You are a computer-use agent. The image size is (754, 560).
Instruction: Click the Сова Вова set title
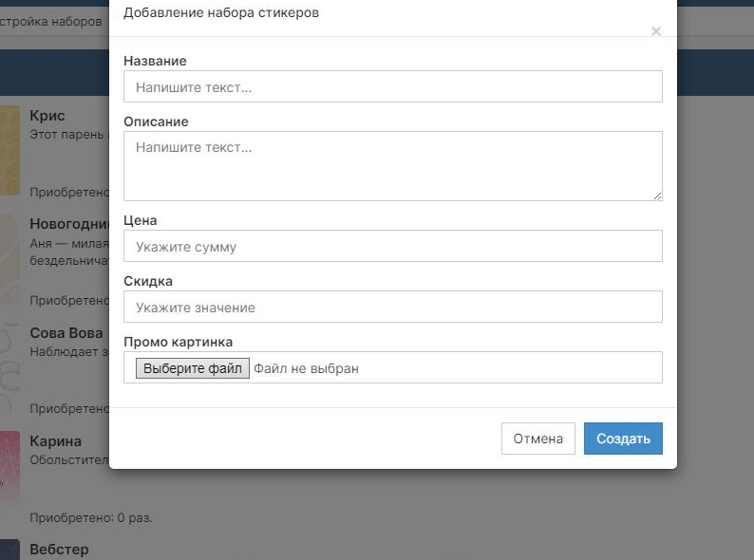[66, 333]
